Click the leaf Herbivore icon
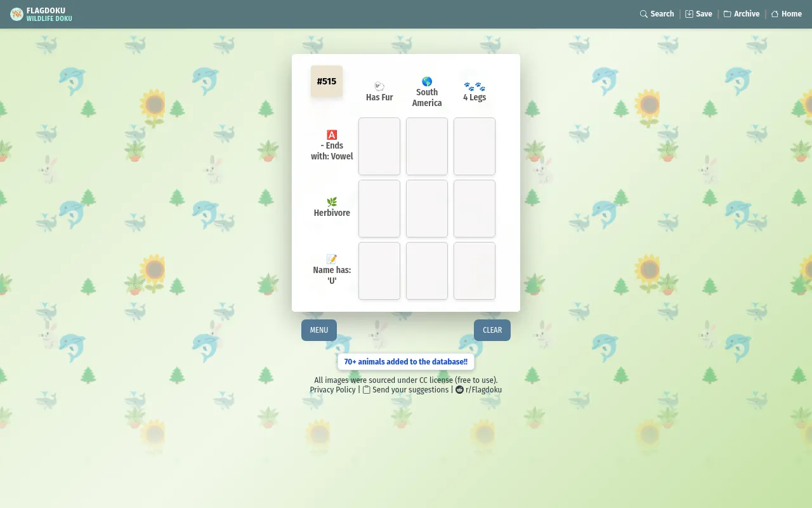The height and width of the screenshot is (508, 812). 332,202
